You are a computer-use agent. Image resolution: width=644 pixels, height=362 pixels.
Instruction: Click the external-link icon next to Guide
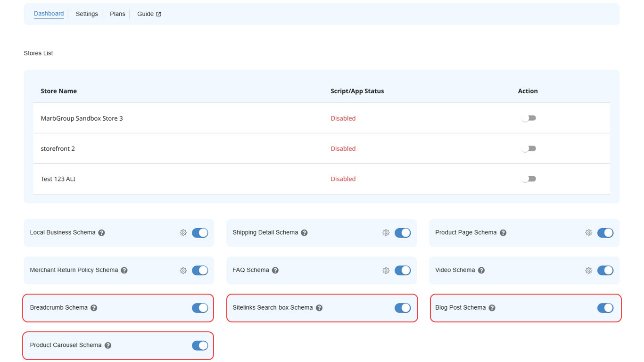[x=159, y=14]
